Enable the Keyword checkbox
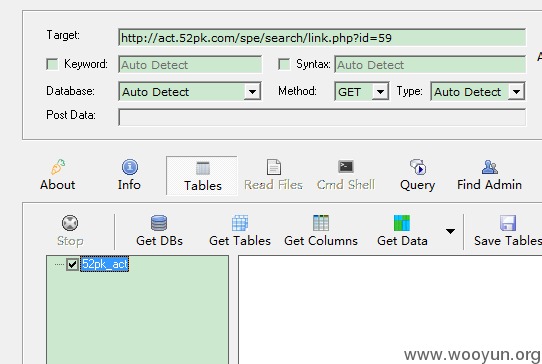Image resolution: width=542 pixels, height=364 pixels. (x=52, y=64)
